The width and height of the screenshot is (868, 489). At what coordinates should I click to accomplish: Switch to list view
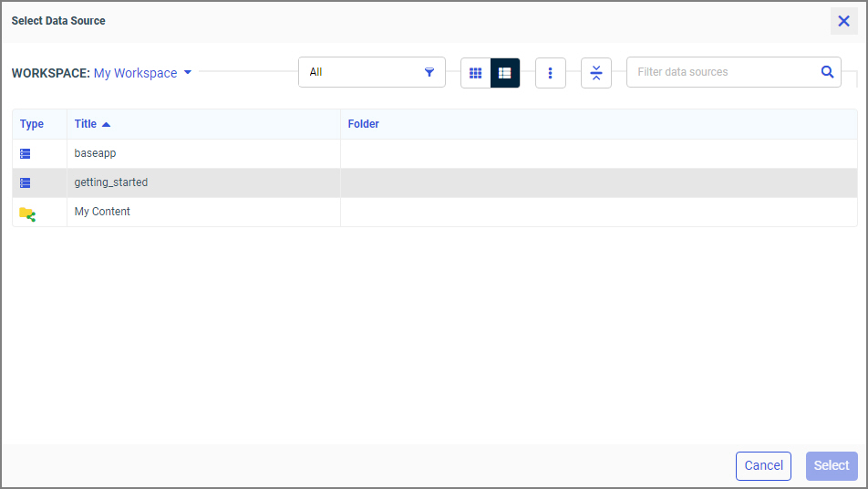505,73
